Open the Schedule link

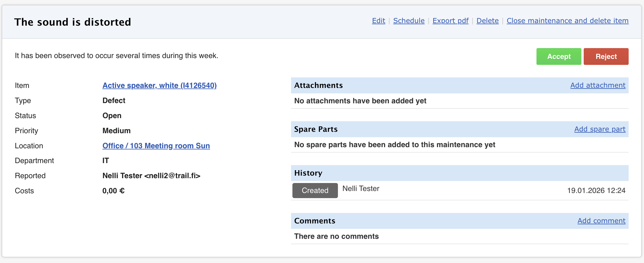pos(409,21)
